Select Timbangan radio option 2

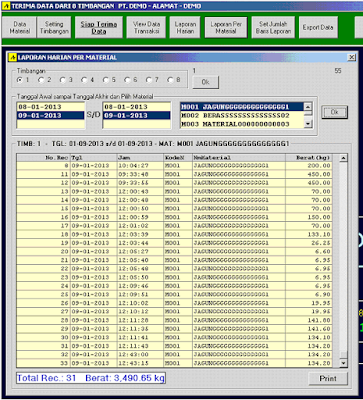pos(45,80)
